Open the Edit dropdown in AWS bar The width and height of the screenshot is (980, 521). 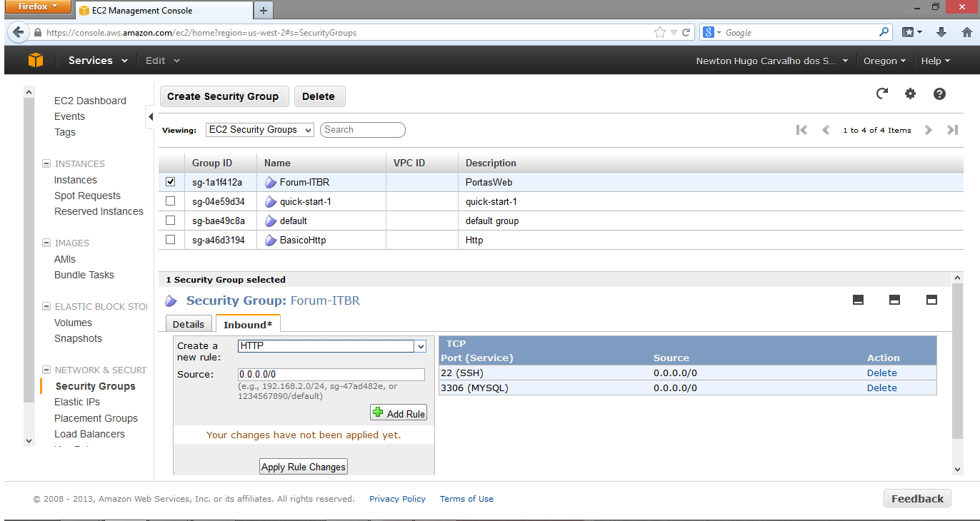point(163,61)
